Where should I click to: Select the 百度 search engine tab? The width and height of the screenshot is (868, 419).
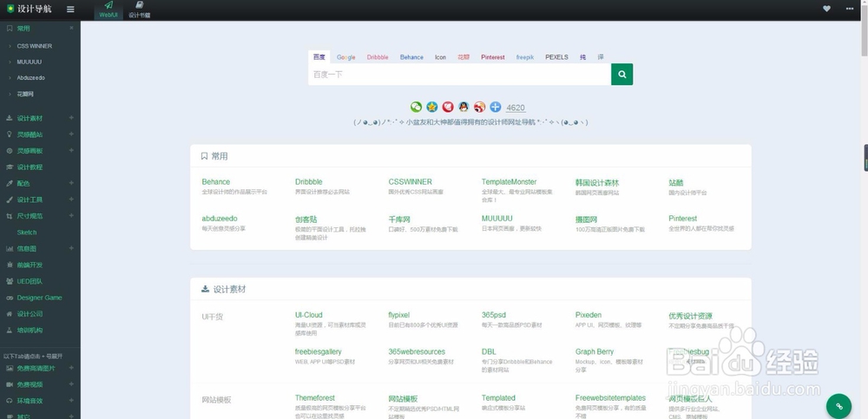click(x=319, y=57)
